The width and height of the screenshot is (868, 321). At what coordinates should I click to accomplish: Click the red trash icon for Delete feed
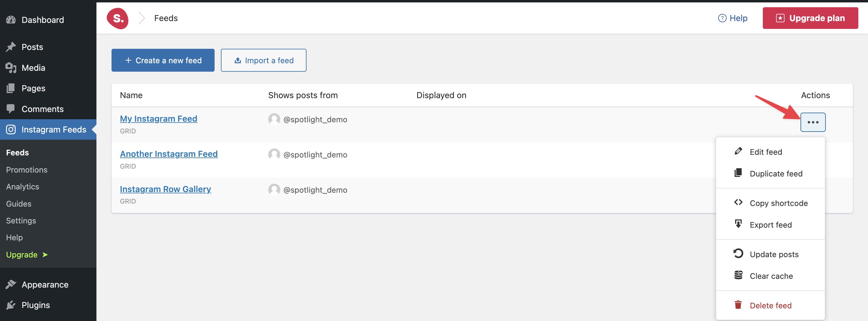pyautogui.click(x=738, y=305)
